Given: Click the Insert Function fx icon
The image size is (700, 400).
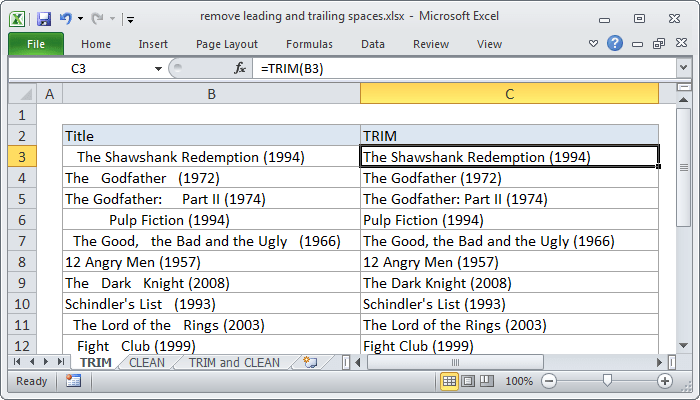Looking at the screenshot, I should coord(240,68).
